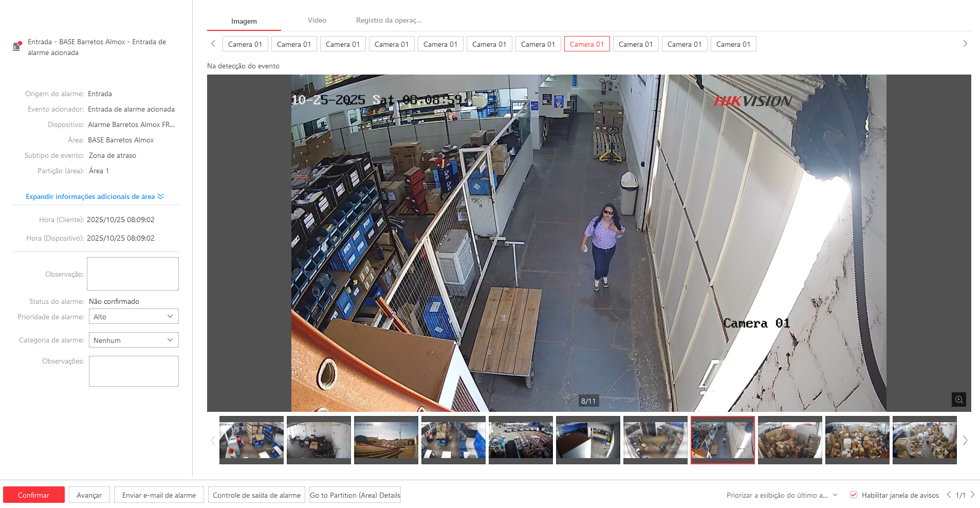Select the first thumbnail in strip
The width and height of the screenshot is (980, 508).
click(x=251, y=440)
